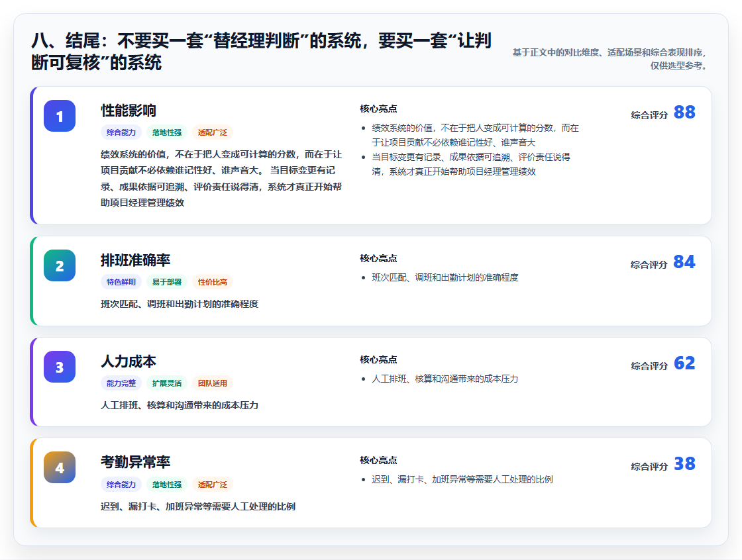Click the 特色鲜明 tag
Viewport: 742px width, 560px height.
pos(121,282)
